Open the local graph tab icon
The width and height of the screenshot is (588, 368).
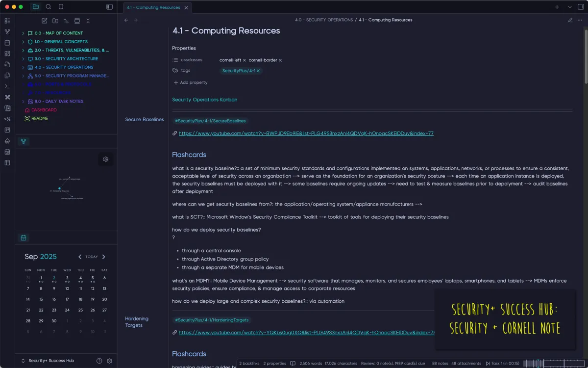pos(24,141)
